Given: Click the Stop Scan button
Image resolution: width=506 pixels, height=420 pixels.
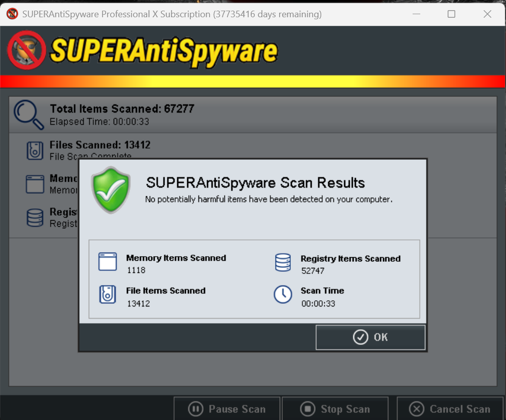Looking at the screenshot, I should (x=335, y=409).
